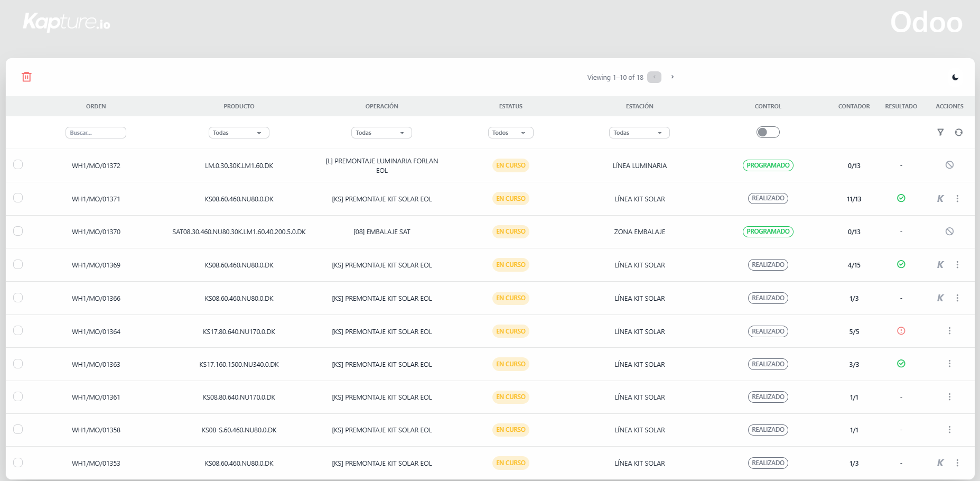Image resolution: width=980 pixels, height=481 pixels.
Task: Click the red warning icon on WH1/MO/01364
Action: (x=901, y=331)
